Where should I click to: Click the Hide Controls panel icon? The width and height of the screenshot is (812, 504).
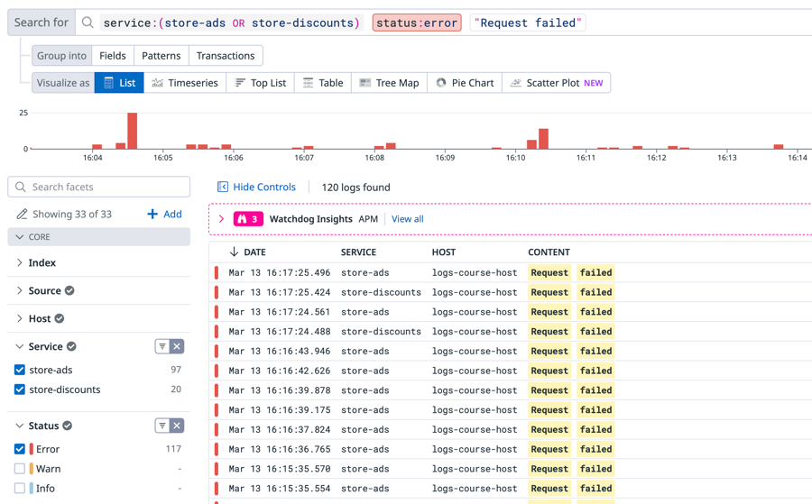tap(223, 187)
